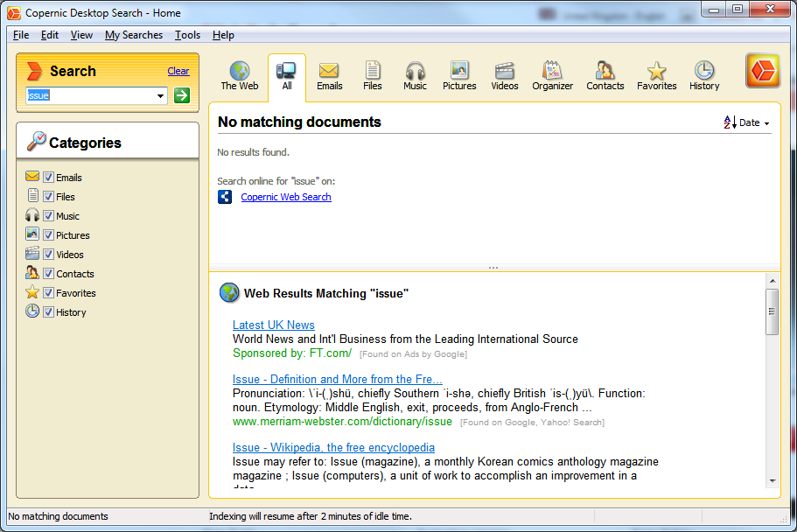Click the Categories magnifier icon
The width and height of the screenshot is (797, 532).
click(36, 141)
